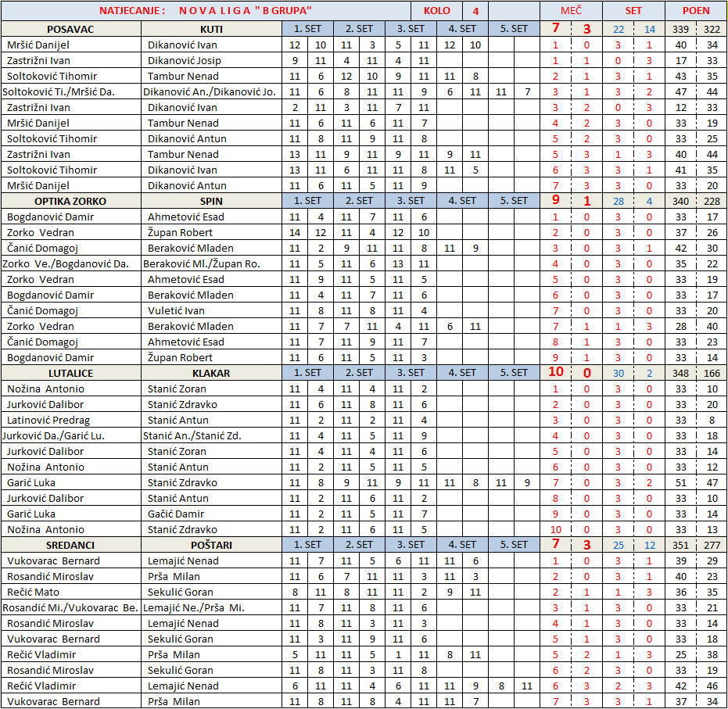Select the OPTIKA ZORKO team header
Viewport: 728px width, 709px height.
click(x=70, y=201)
